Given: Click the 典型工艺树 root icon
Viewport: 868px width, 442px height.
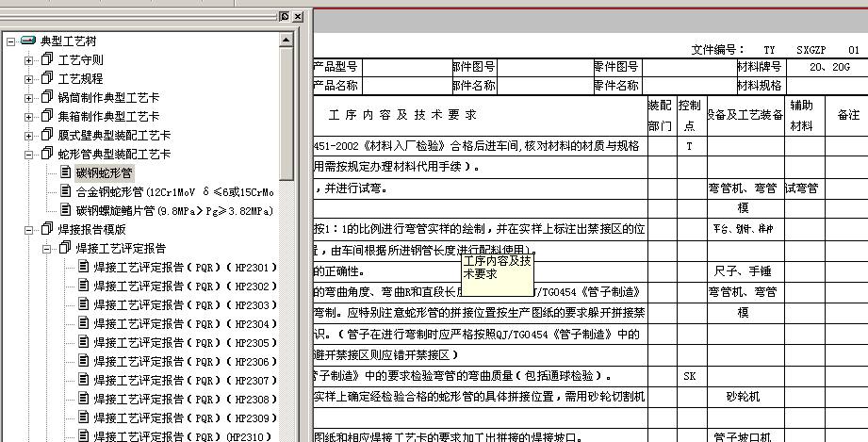Looking at the screenshot, I should pyautogui.click(x=28, y=41).
